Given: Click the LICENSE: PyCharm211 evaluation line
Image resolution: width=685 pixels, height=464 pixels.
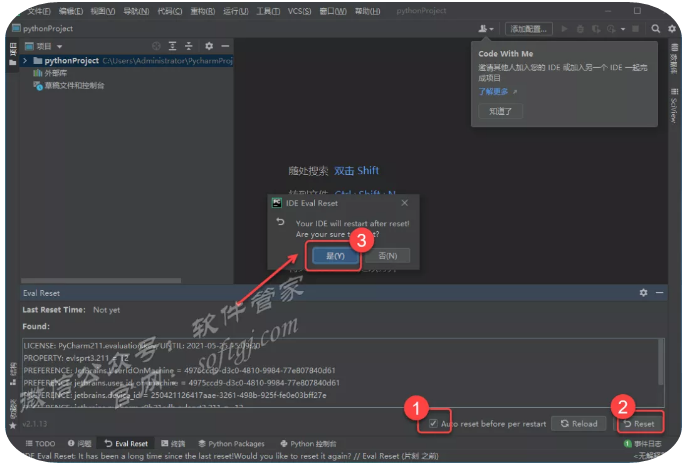Looking at the screenshot, I should tap(142, 346).
